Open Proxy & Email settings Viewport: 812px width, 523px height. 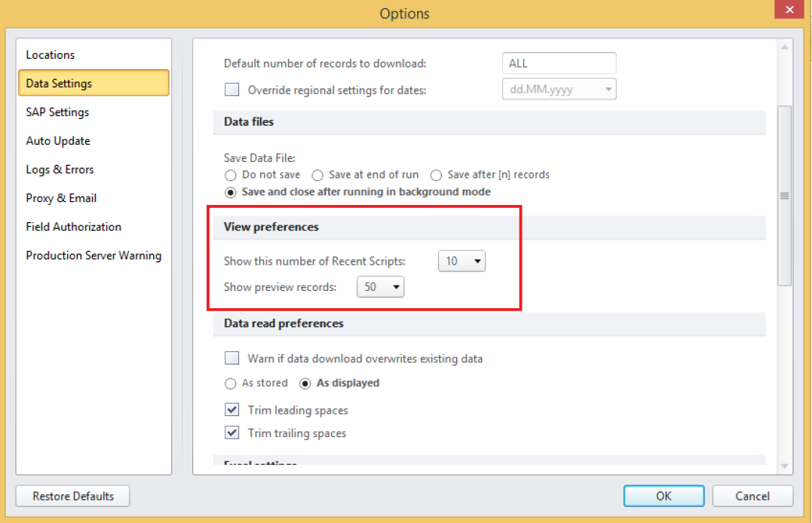[x=61, y=198]
